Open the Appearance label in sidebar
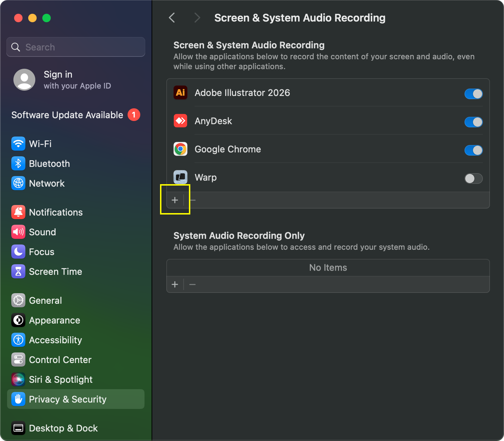The height and width of the screenshot is (441, 504). (55, 320)
